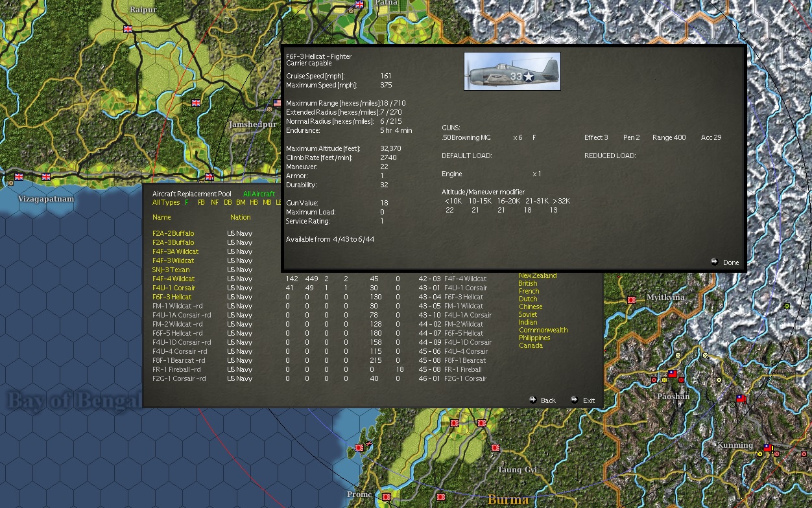Click F4U-1A Corsair -rd in the Name column
This screenshot has height=508, width=812.
(x=182, y=315)
